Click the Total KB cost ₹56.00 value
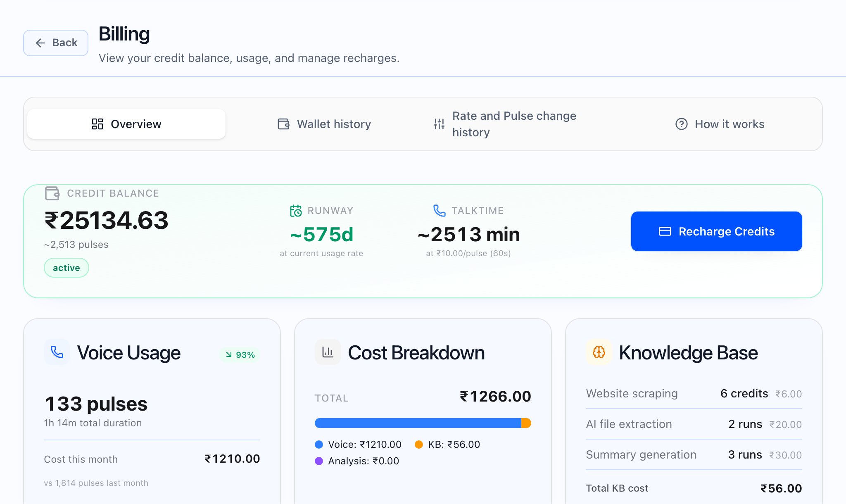Image resolution: width=846 pixels, height=504 pixels. click(x=781, y=488)
